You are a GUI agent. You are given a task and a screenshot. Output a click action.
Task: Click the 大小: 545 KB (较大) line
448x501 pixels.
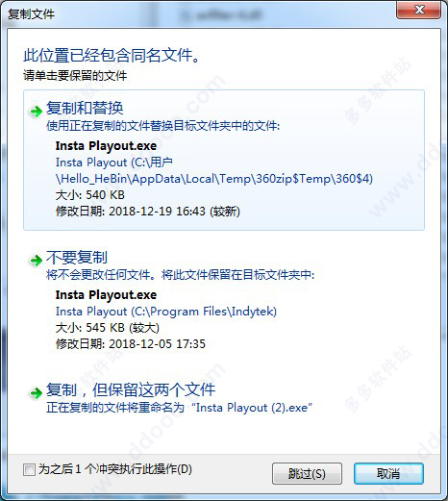pos(108,328)
